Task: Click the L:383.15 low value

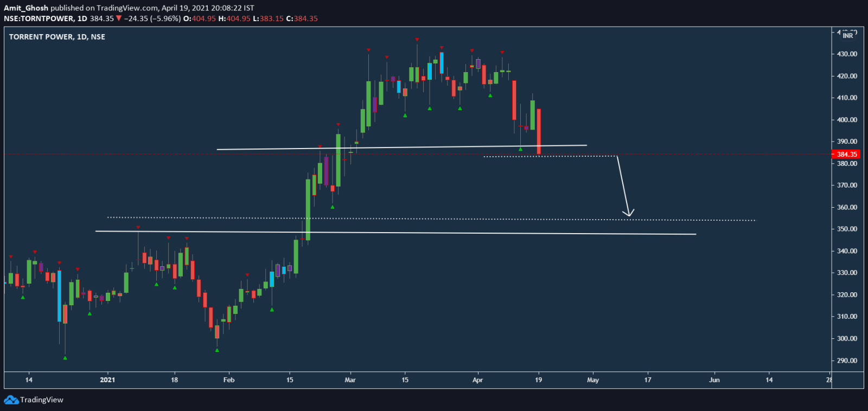Action: point(268,18)
